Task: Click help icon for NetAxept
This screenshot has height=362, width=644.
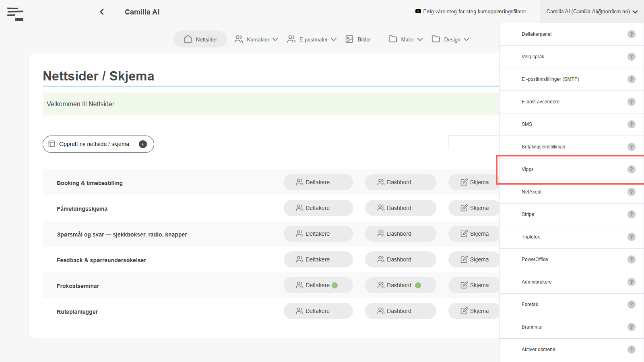Action: [632, 192]
